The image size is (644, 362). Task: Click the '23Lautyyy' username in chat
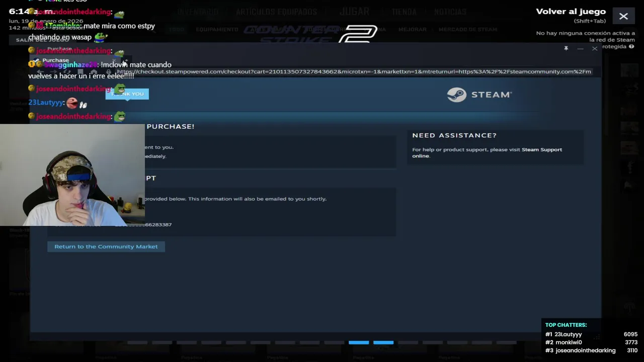pyautogui.click(x=46, y=103)
